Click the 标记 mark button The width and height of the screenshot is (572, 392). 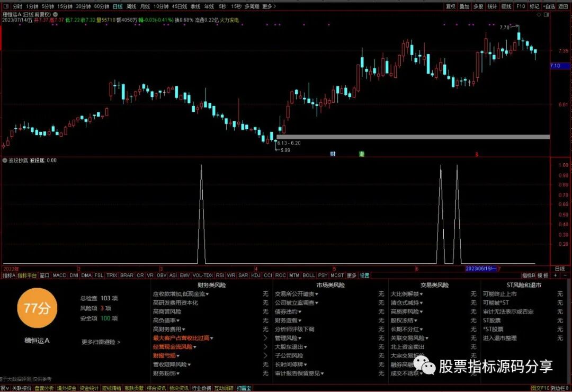534,6
